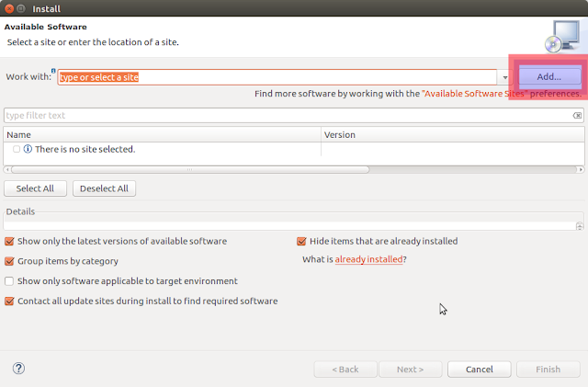Click the horizontal scrollbar thumb of software list
The width and height of the screenshot is (588, 387).
pos(190,170)
